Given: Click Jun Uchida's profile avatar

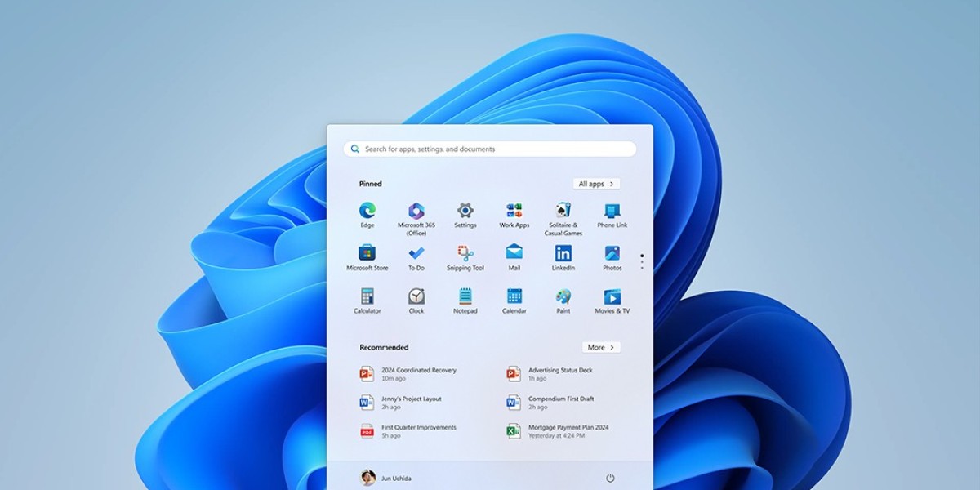Looking at the screenshot, I should point(368,478).
